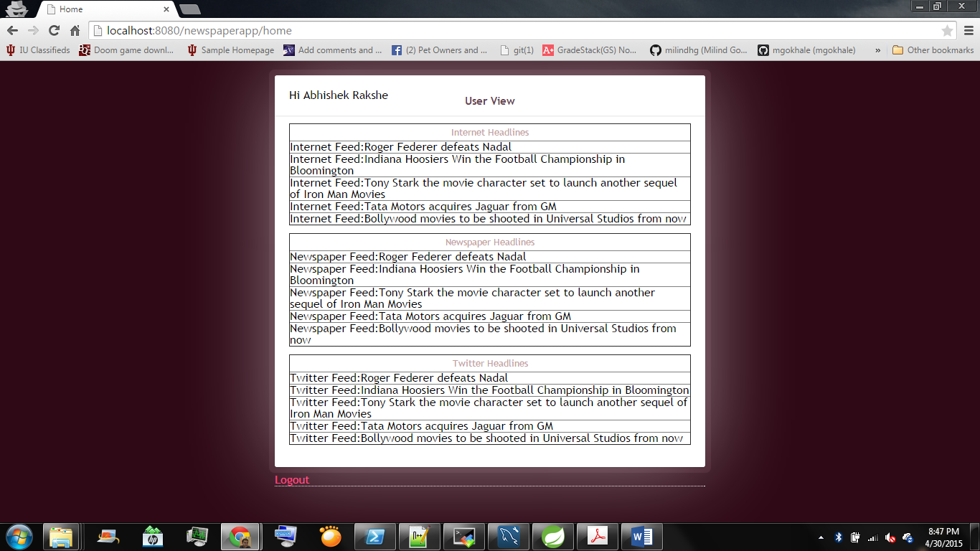Expand the bookmarks overflow chevron
This screenshot has height=551, width=980.
tap(877, 50)
